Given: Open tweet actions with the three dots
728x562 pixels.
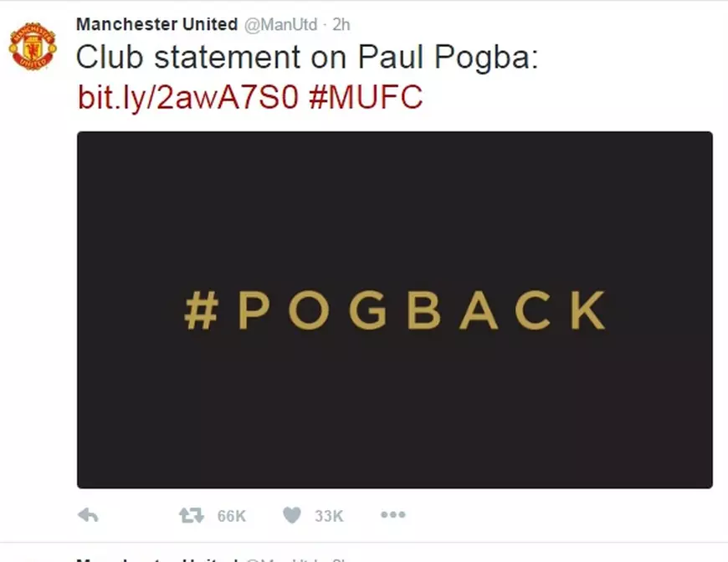Looking at the screenshot, I should point(392,515).
